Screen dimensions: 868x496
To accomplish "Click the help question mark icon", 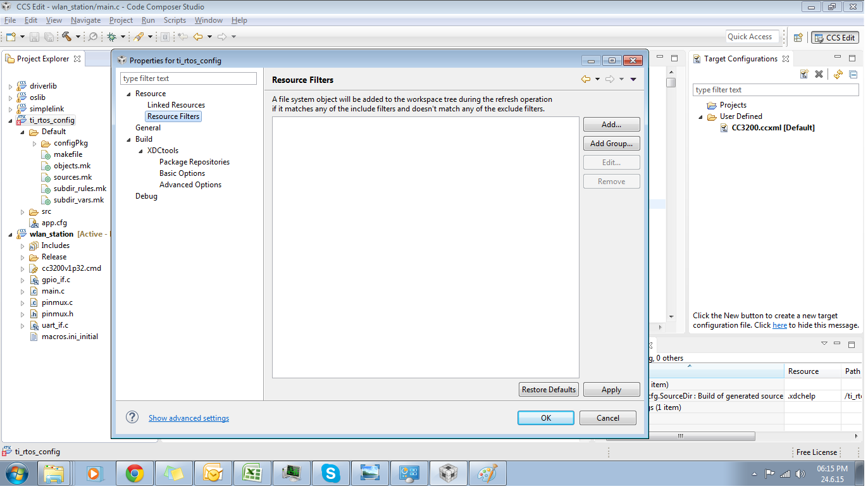I will point(132,417).
